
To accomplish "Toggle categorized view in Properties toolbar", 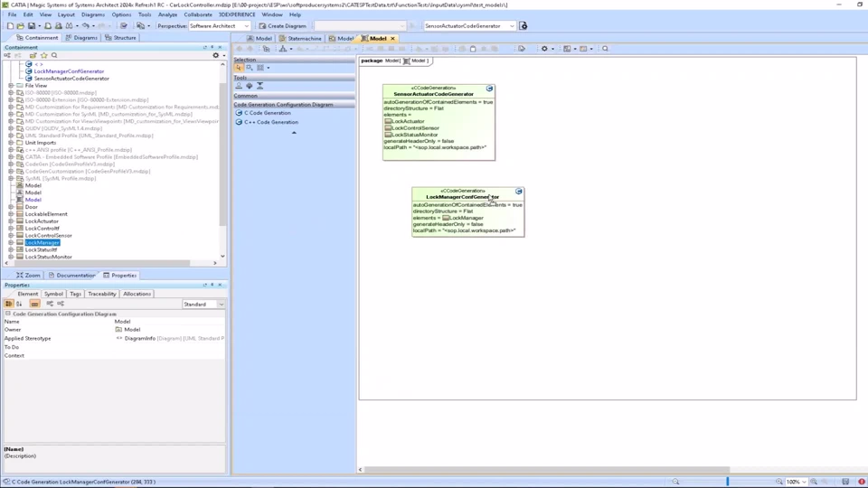I will click(x=8, y=304).
